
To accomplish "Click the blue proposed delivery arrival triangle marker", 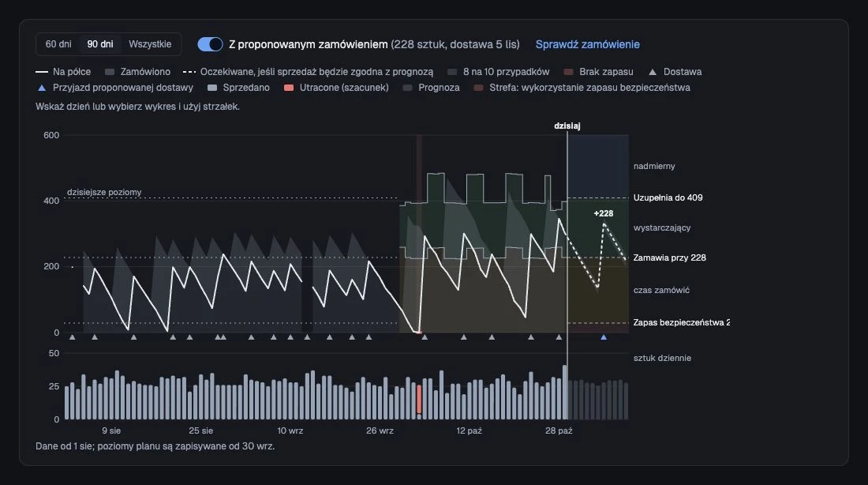I will click(604, 337).
